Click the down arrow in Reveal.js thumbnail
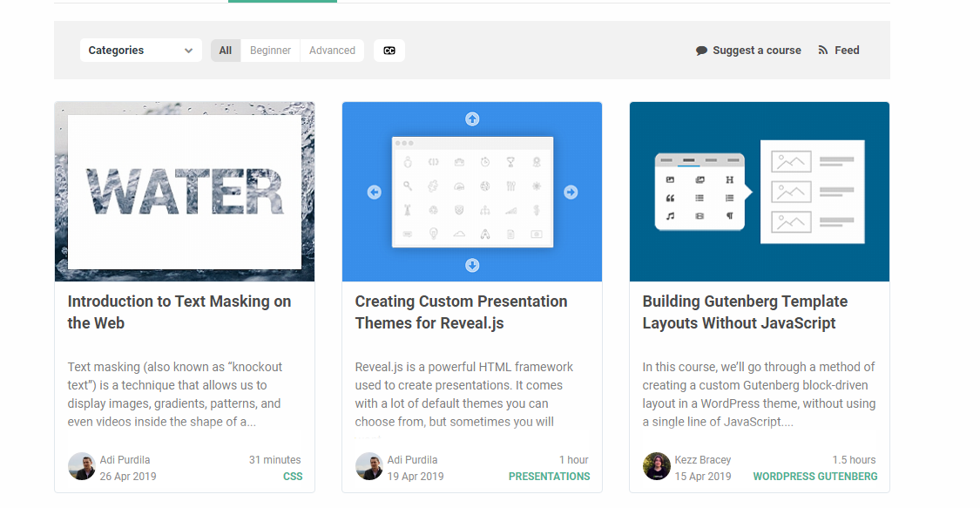This screenshot has height=508, width=980. [472, 266]
